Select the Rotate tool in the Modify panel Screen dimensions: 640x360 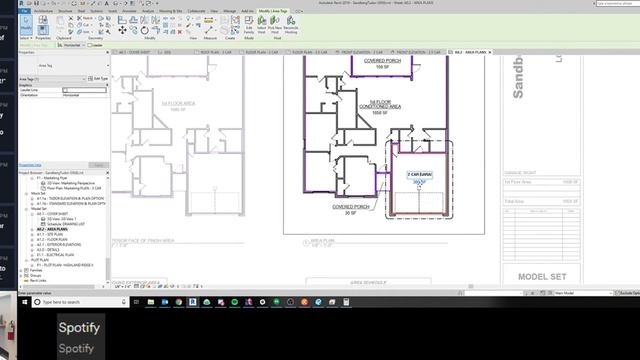coord(144,30)
